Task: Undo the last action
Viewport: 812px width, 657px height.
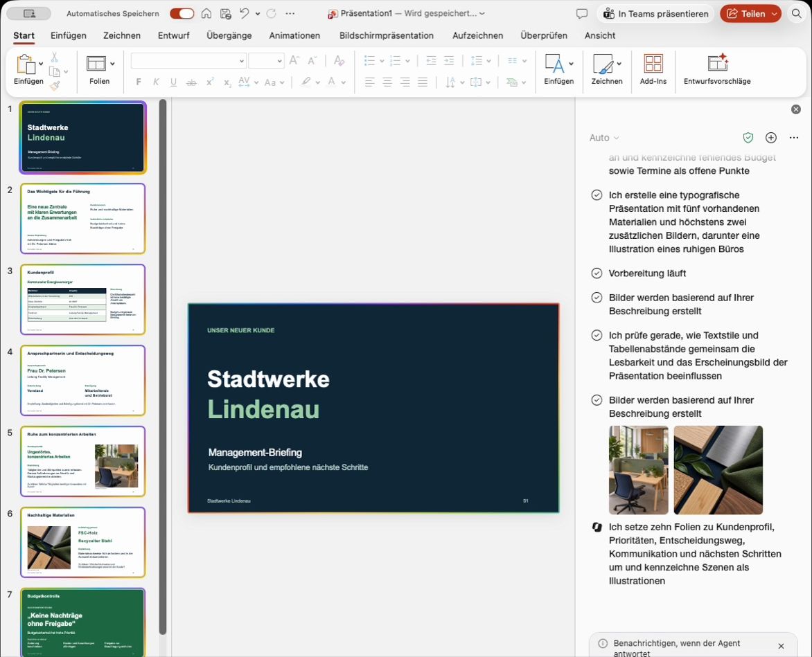Action: (x=245, y=13)
